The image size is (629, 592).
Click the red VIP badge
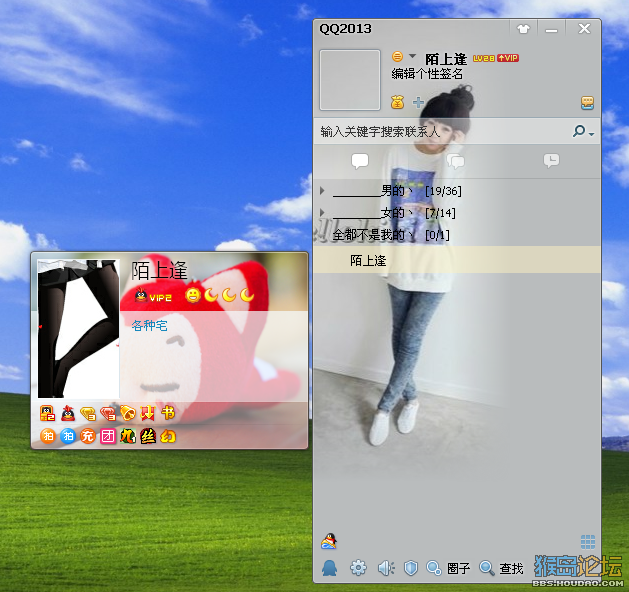(508, 58)
